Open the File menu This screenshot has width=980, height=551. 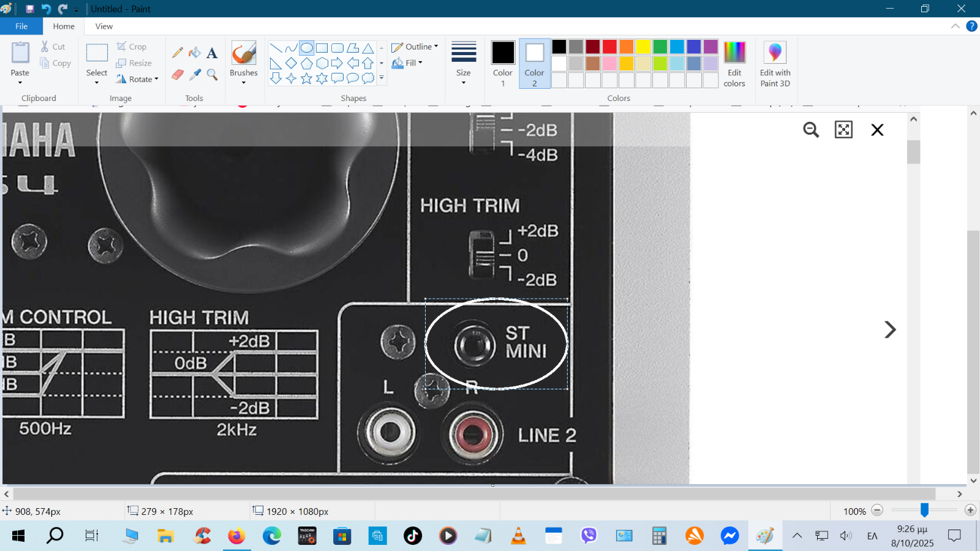[x=21, y=26]
